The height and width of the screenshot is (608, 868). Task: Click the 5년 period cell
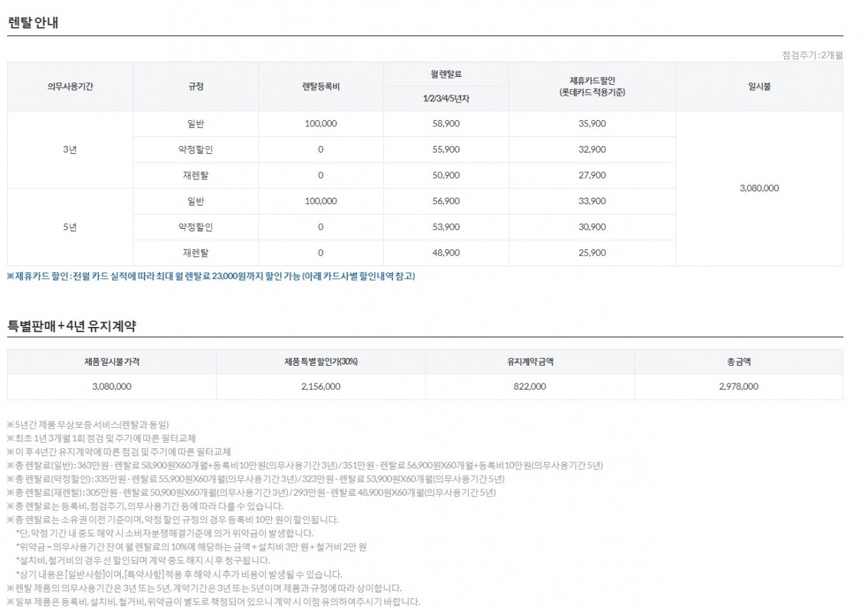[x=70, y=227]
